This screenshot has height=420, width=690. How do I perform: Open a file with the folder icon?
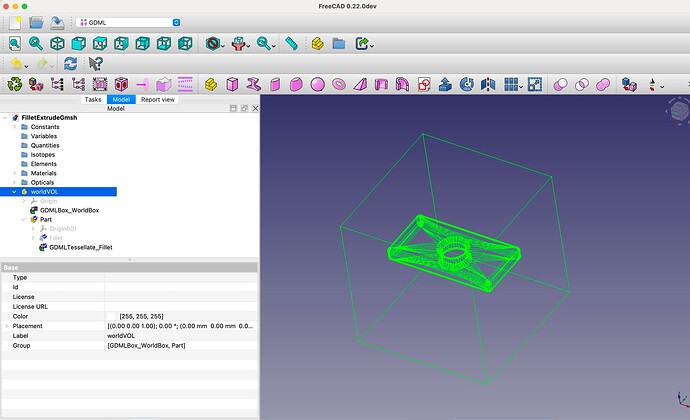(x=36, y=22)
